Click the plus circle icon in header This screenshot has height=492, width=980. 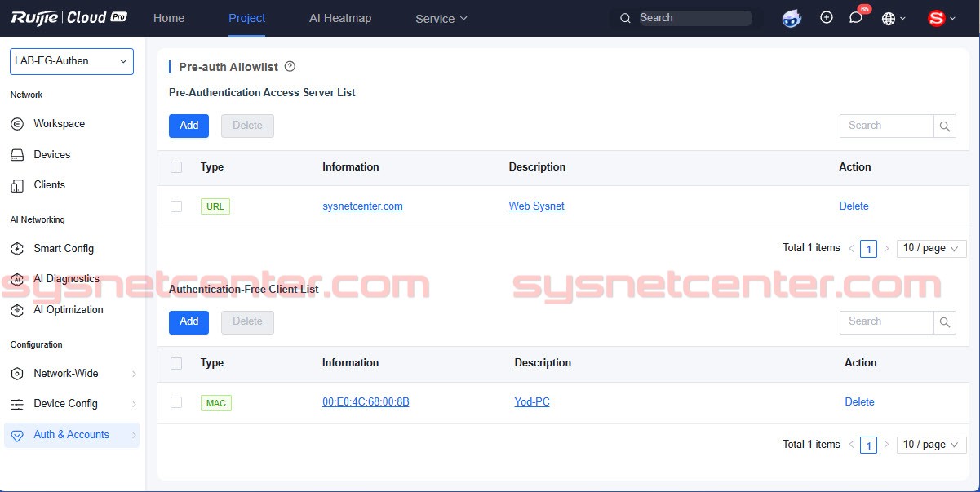[x=827, y=17]
